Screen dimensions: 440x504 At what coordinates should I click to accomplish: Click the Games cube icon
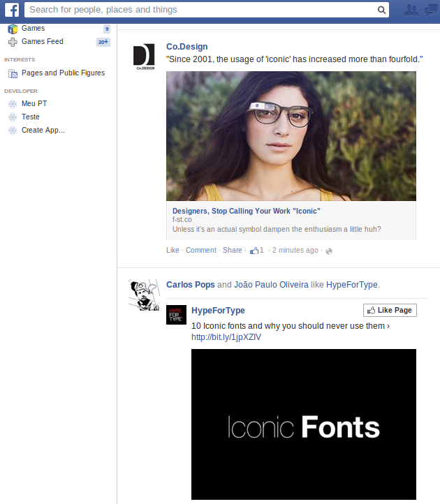13,29
